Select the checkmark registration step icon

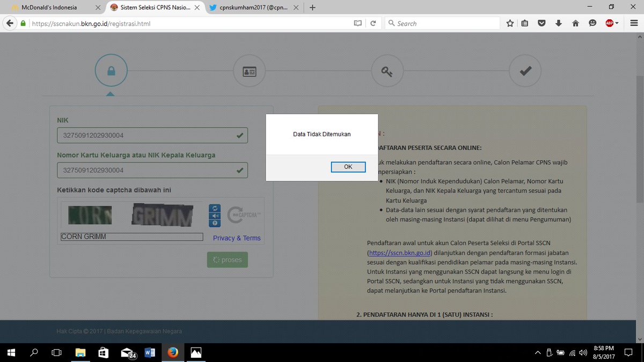click(525, 71)
